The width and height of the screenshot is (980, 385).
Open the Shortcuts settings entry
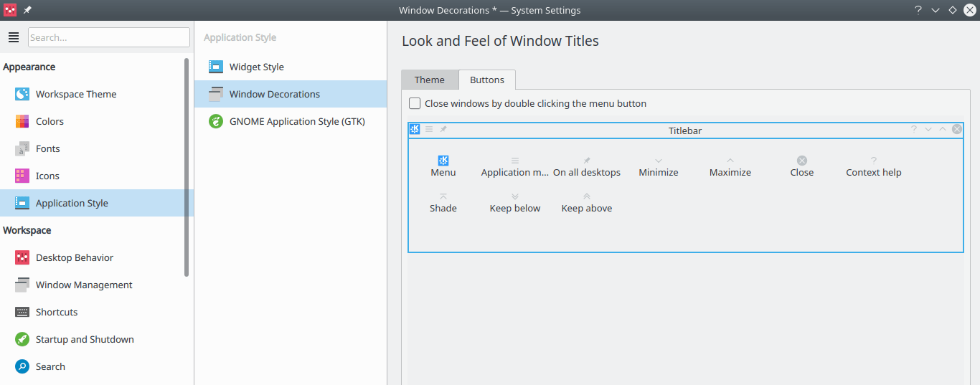point(96,312)
